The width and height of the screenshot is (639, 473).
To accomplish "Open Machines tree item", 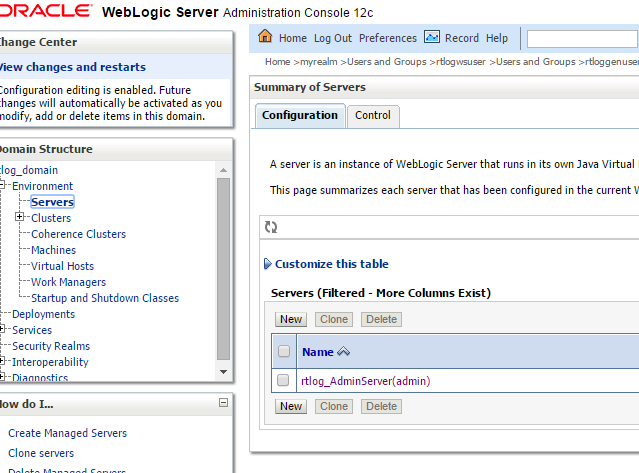I will (x=53, y=250).
